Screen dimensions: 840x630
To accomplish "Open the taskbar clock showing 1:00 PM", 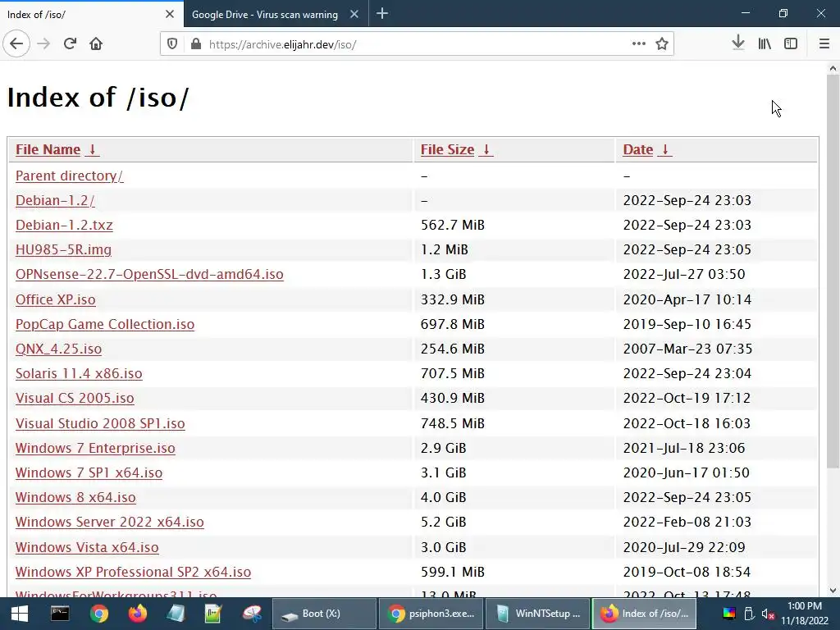I will 804,614.
